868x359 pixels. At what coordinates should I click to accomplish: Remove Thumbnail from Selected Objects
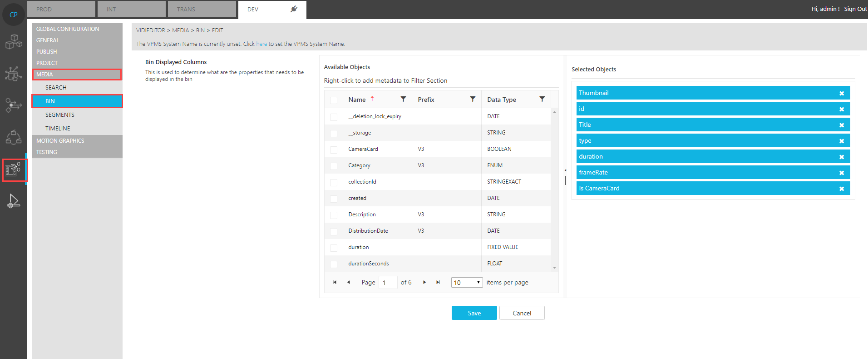tap(841, 93)
